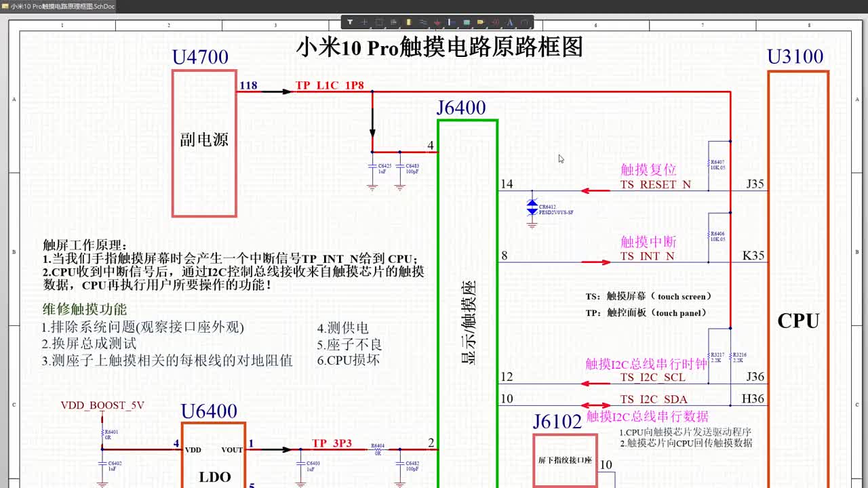Select net label TP_L1C_1P8
Screen dimensions: 868x488
tap(330, 85)
